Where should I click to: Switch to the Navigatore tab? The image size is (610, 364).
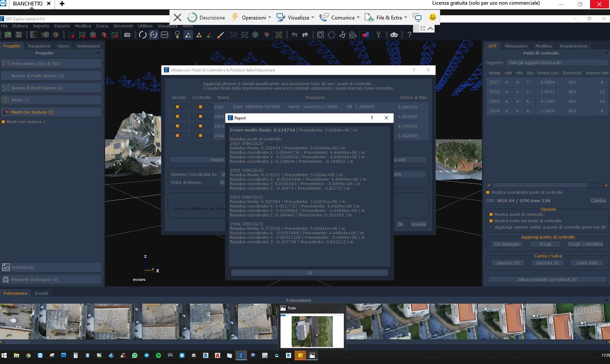pos(39,46)
